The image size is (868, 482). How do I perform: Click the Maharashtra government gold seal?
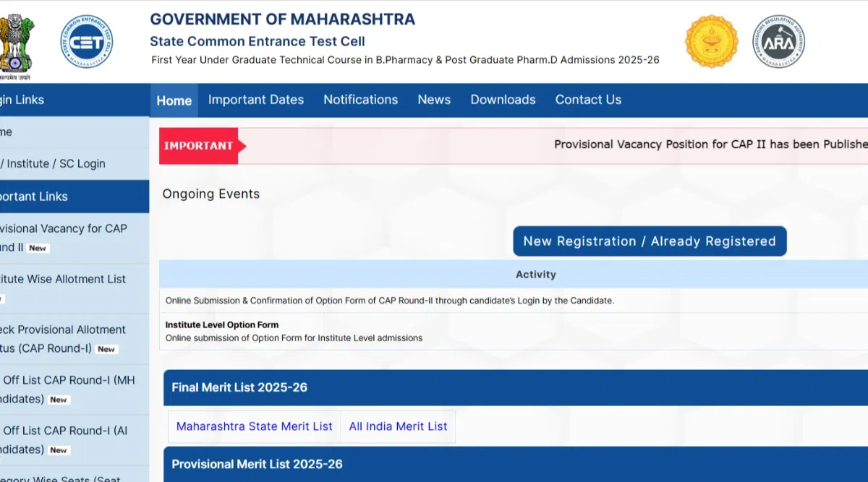[711, 41]
